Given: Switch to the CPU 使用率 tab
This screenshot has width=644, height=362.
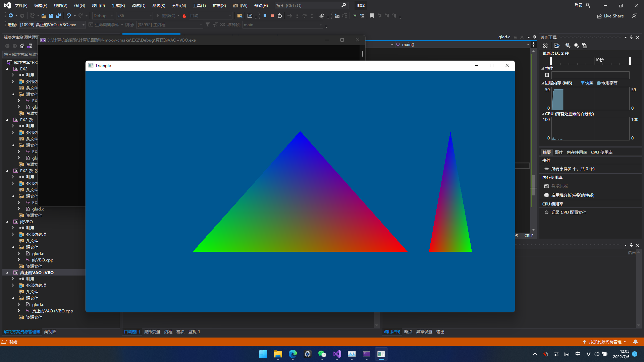Looking at the screenshot, I should pyautogui.click(x=601, y=152).
